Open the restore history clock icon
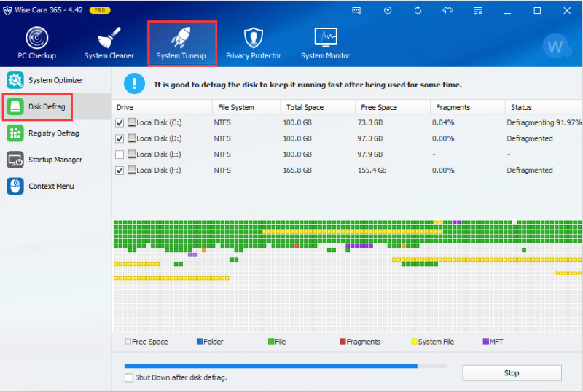The image size is (583, 392). pos(388,10)
